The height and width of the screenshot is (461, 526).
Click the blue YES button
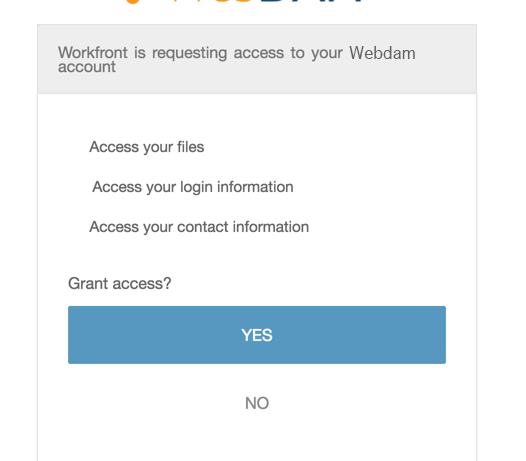point(257,335)
